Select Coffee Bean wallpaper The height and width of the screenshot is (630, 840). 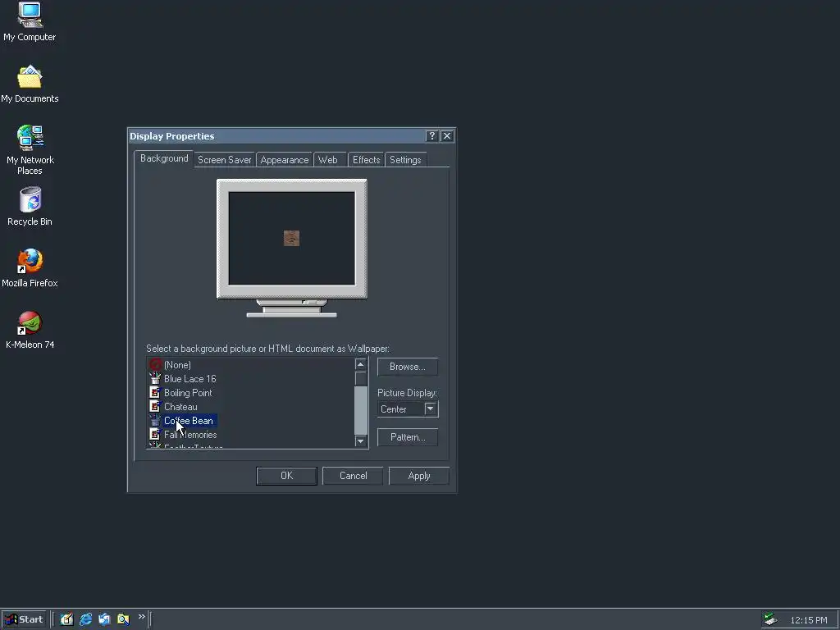point(189,421)
